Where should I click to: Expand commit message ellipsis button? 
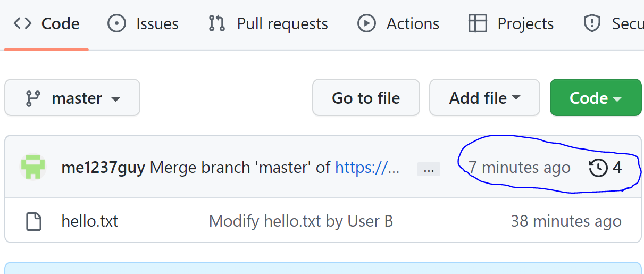point(429,169)
